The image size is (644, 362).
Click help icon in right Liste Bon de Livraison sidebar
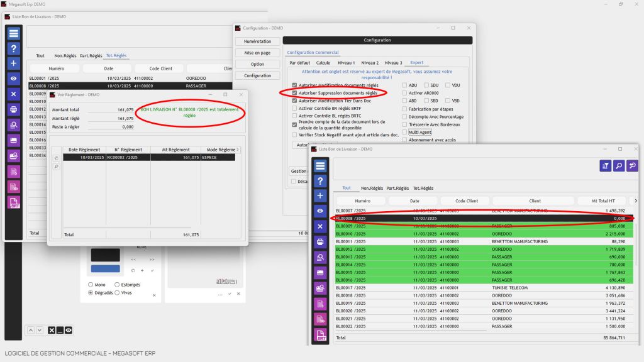pos(320,181)
